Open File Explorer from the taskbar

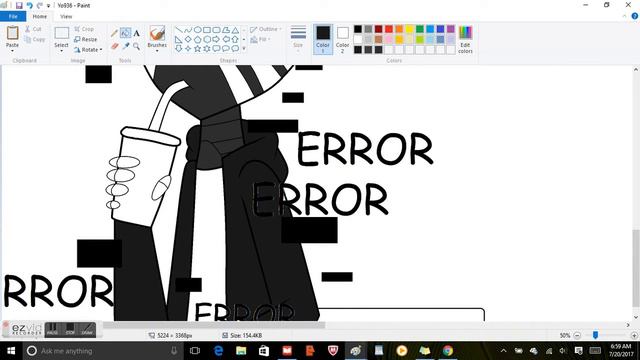(x=241, y=351)
